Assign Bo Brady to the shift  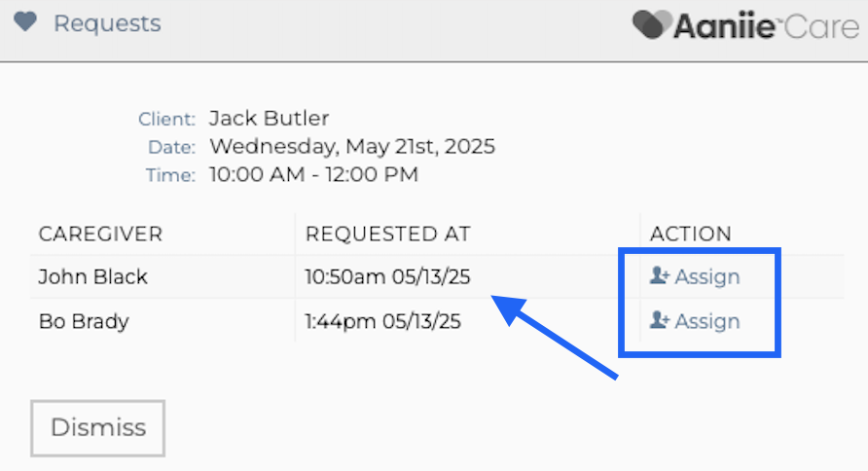695,321
